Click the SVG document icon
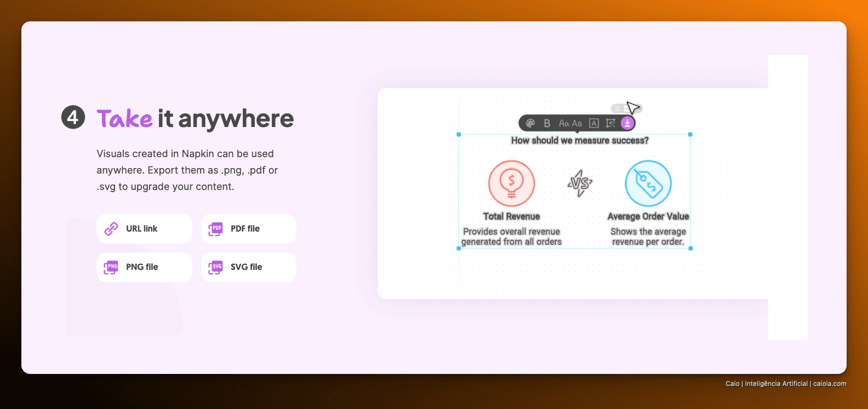Image resolution: width=868 pixels, height=409 pixels. click(215, 267)
